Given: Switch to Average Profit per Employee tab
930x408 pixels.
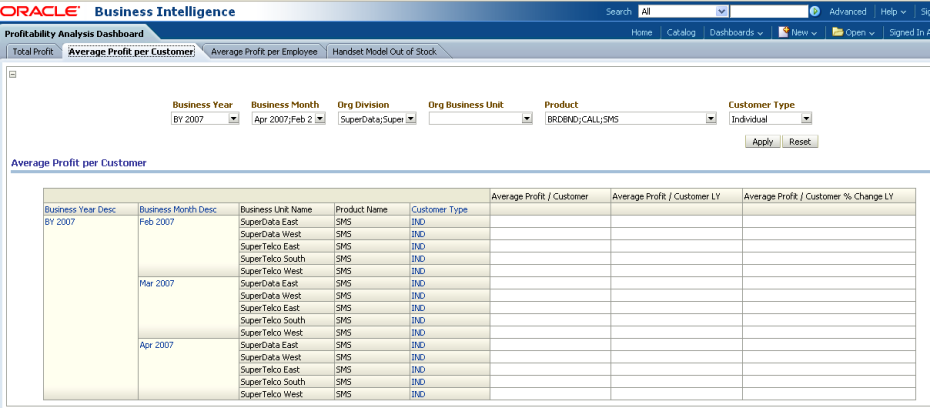Looking at the screenshot, I should [x=264, y=52].
